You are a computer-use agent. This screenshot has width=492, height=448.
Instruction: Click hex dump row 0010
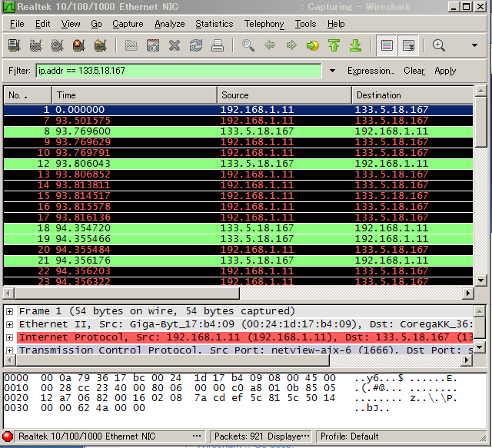pos(230,388)
